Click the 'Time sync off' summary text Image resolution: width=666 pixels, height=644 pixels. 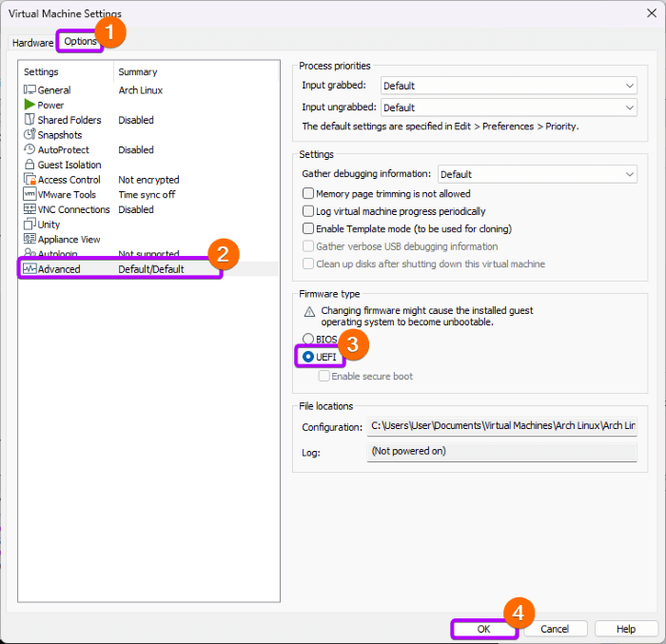tap(147, 195)
